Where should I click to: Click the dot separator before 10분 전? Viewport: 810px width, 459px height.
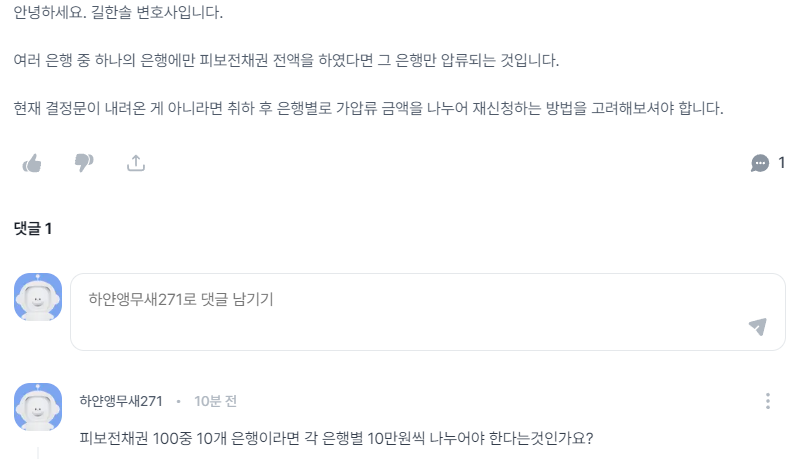point(178,401)
